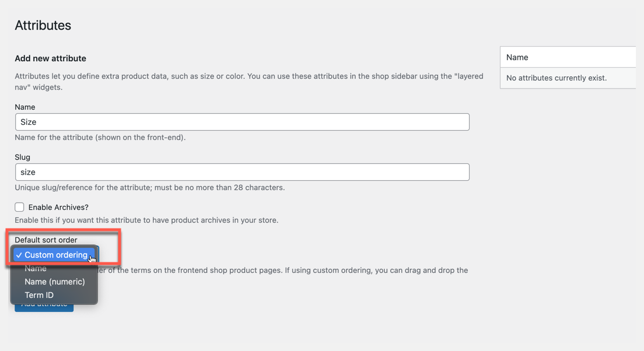Click the Name column header in attributes table
644x351 pixels.
click(x=517, y=57)
